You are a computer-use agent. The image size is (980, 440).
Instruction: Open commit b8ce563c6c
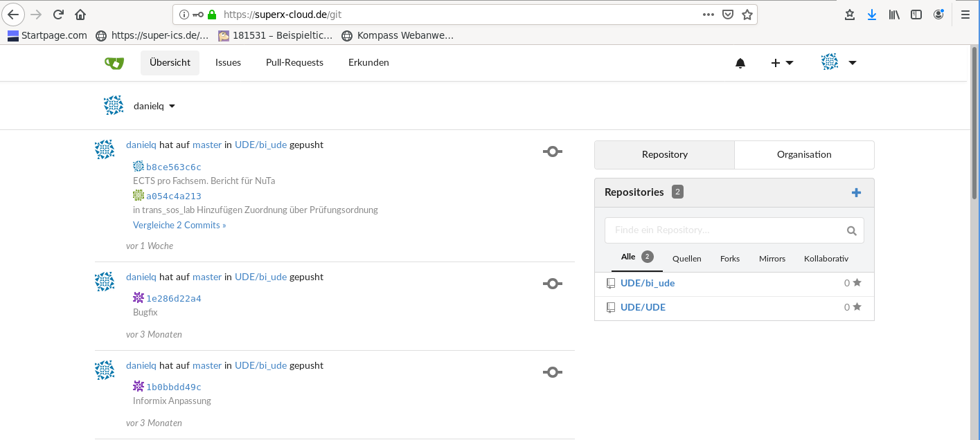(x=173, y=167)
